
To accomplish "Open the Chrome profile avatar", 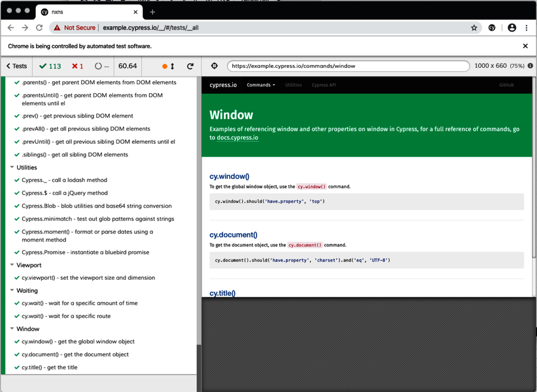I will [x=512, y=27].
